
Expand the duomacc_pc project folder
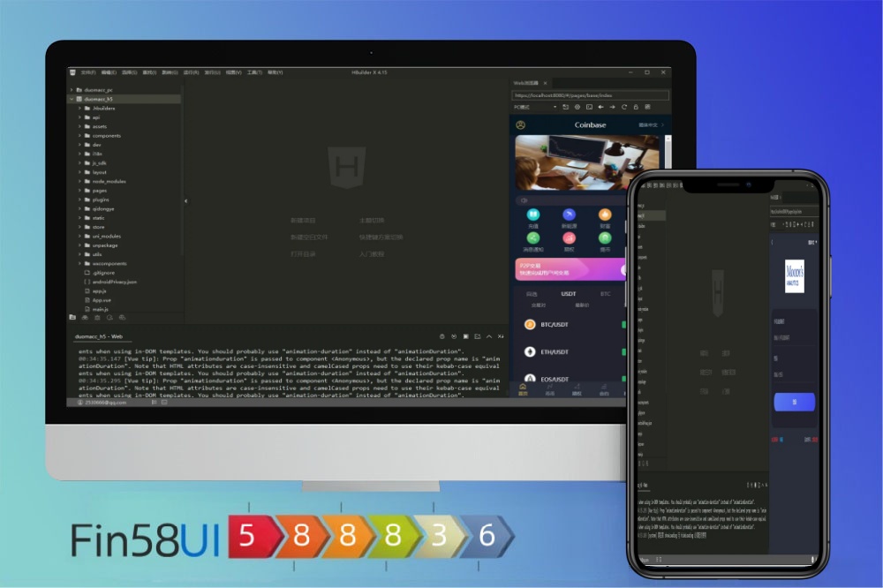72,90
